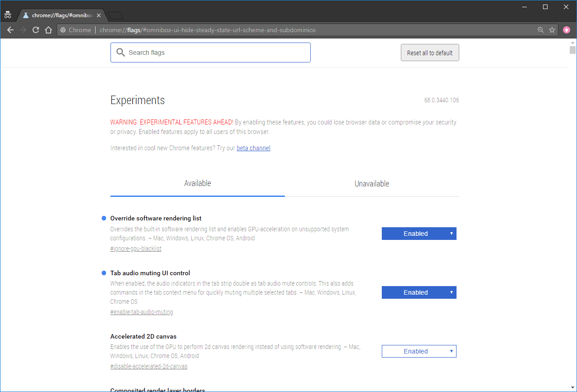
Task: Click the browser back arrow
Action: point(10,30)
